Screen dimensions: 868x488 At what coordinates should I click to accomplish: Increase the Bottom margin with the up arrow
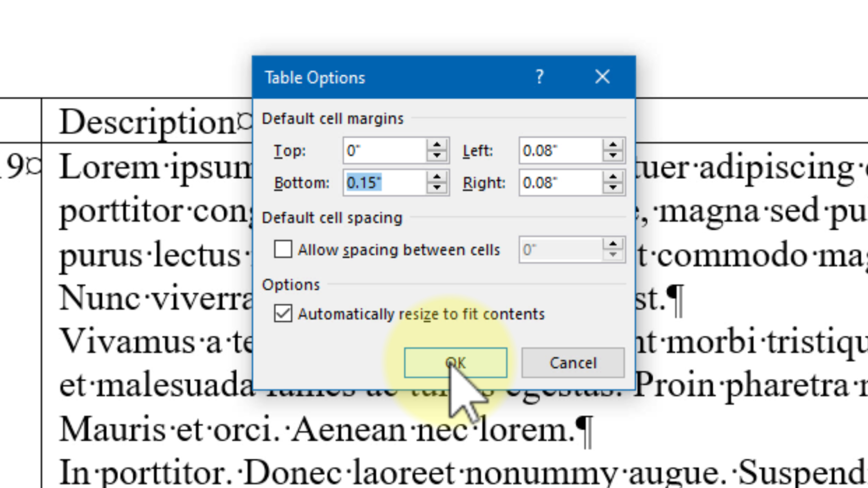click(437, 177)
